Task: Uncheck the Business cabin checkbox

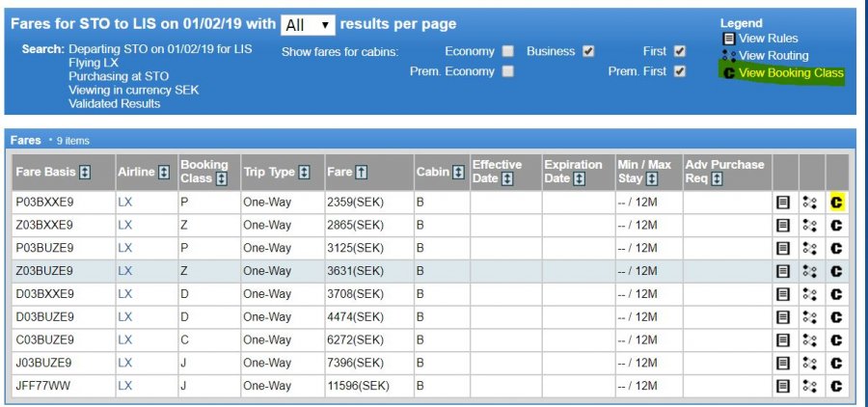Action: [x=588, y=51]
